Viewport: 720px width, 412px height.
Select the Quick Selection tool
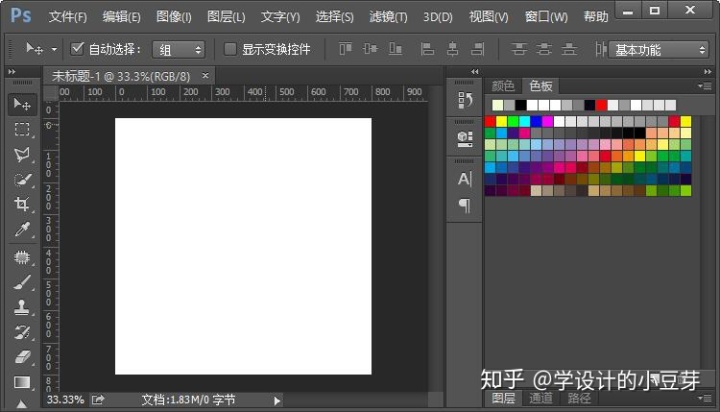point(22,180)
